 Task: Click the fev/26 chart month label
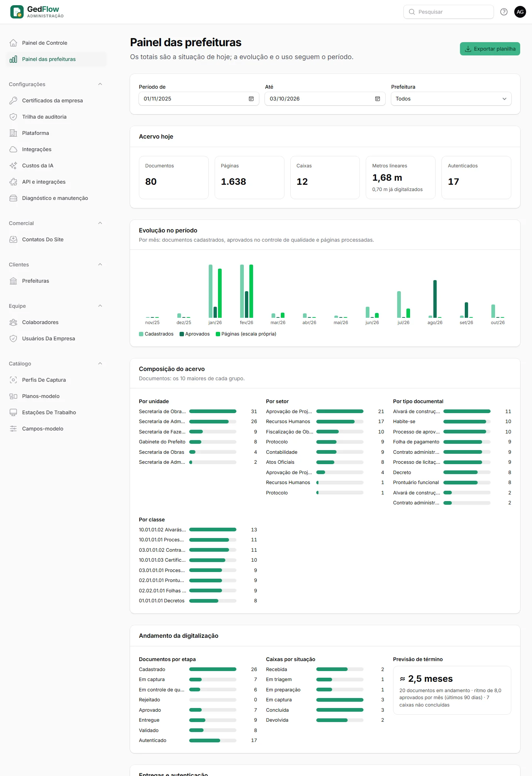click(x=246, y=323)
